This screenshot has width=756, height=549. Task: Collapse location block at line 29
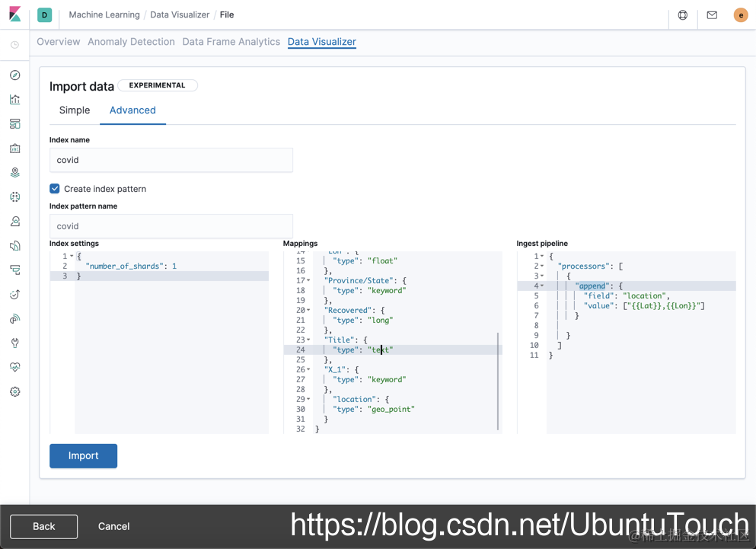coord(308,399)
